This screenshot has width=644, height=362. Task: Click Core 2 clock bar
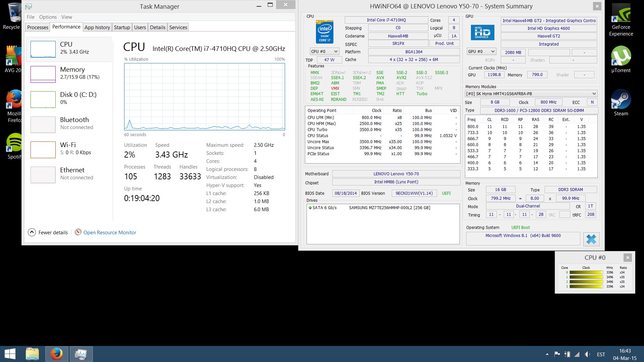click(x=586, y=282)
